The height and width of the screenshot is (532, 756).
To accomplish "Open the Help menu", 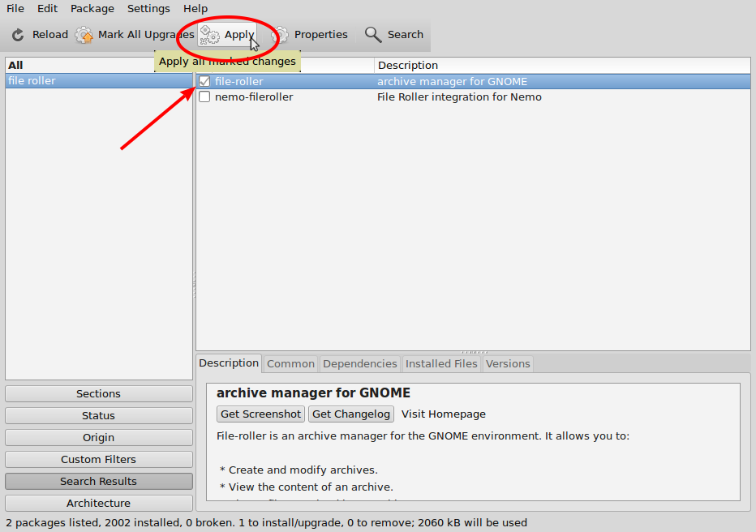I will (x=195, y=9).
